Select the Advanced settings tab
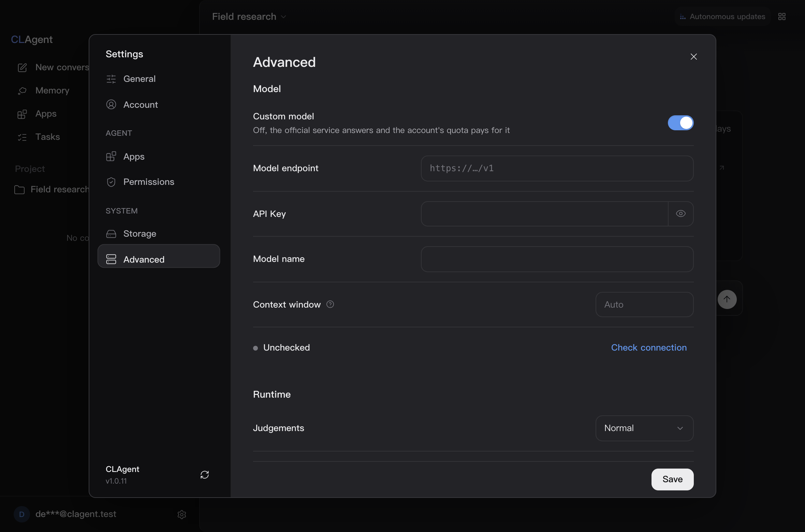The image size is (805, 532). 159,256
